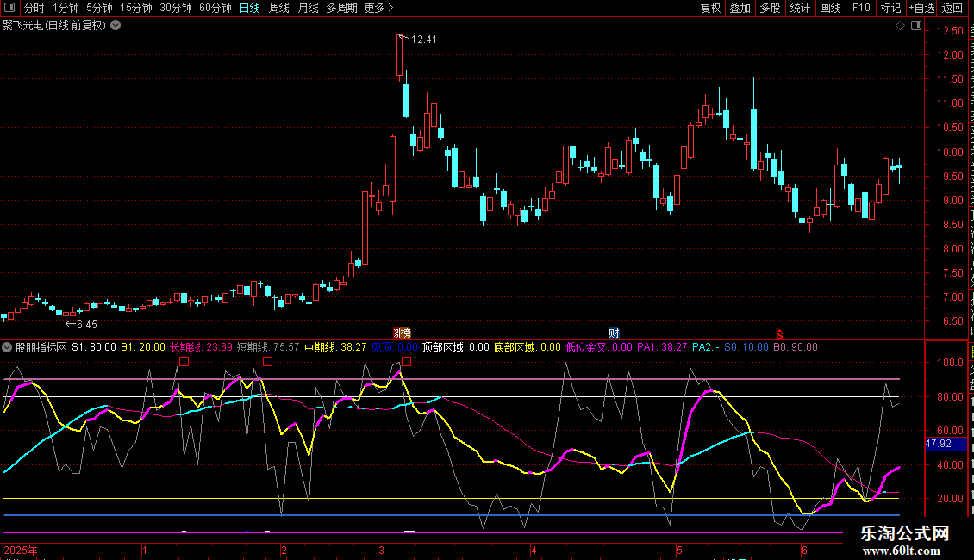974x560 pixels.
Task: Click S0: 10.00 indicator readout
Action: [746, 348]
